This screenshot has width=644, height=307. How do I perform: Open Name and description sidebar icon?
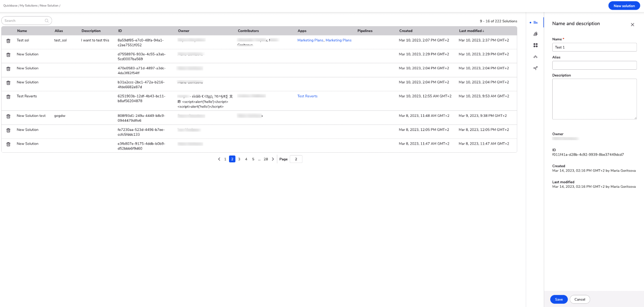(x=535, y=23)
